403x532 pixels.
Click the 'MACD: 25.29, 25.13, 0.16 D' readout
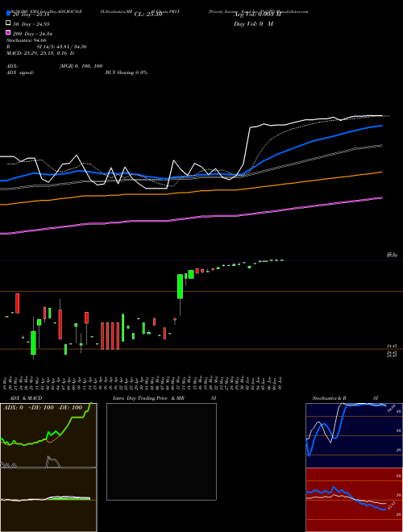40,53
